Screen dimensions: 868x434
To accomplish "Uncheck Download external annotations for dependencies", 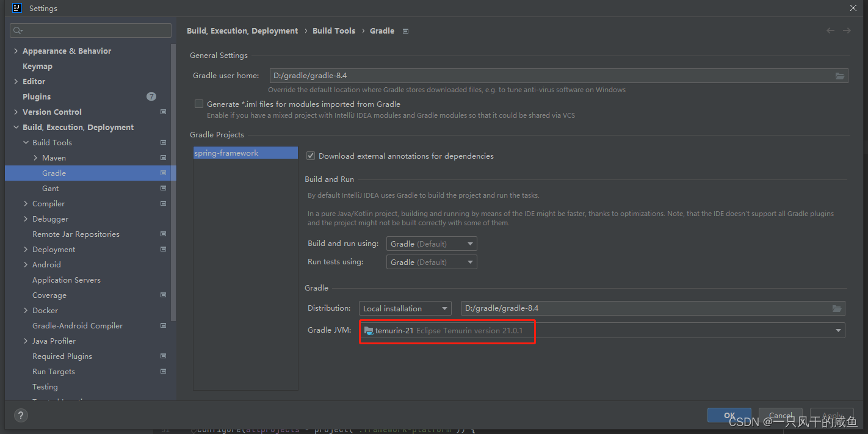I will pyautogui.click(x=311, y=156).
